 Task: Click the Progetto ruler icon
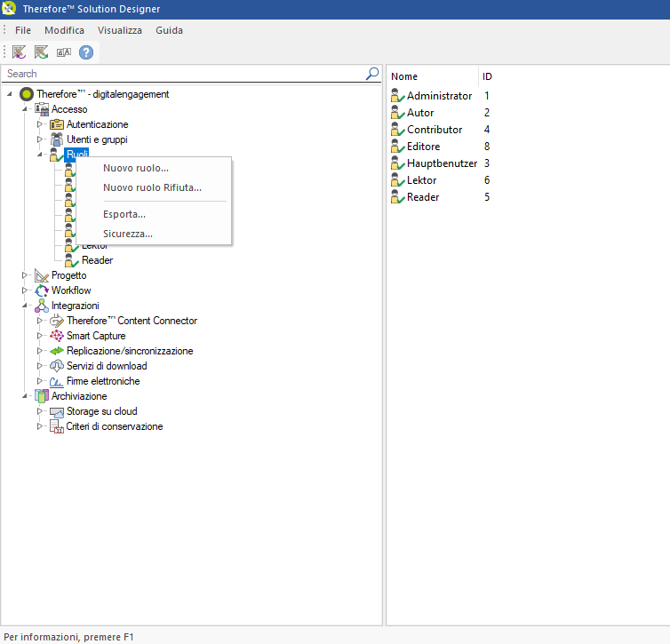tap(42, 275)
